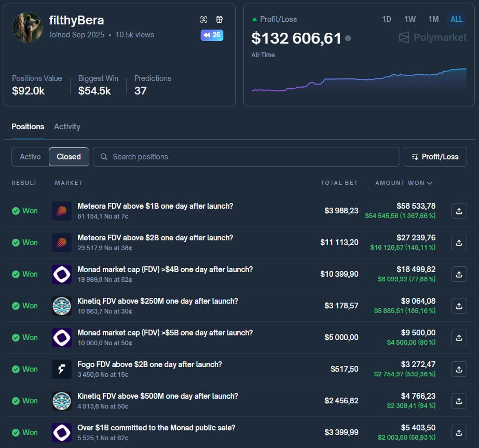The width and height of the screenshot is (479, 448).
Task: Click the profit/loss line chart
Action: 359,80
